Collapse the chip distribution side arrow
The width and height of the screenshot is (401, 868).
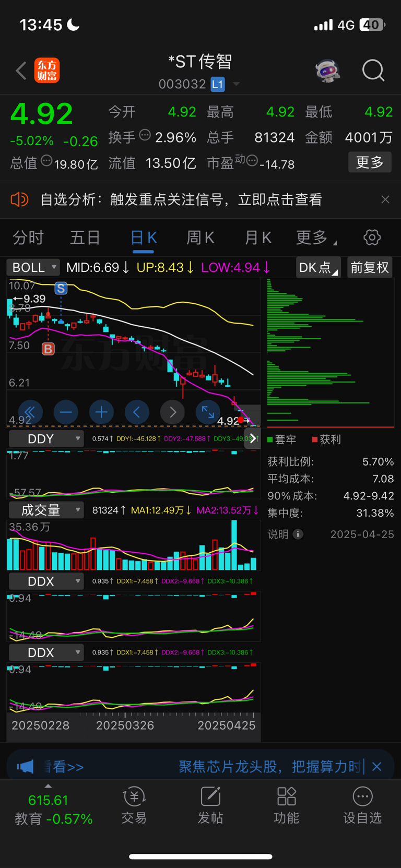pos(253,438)
